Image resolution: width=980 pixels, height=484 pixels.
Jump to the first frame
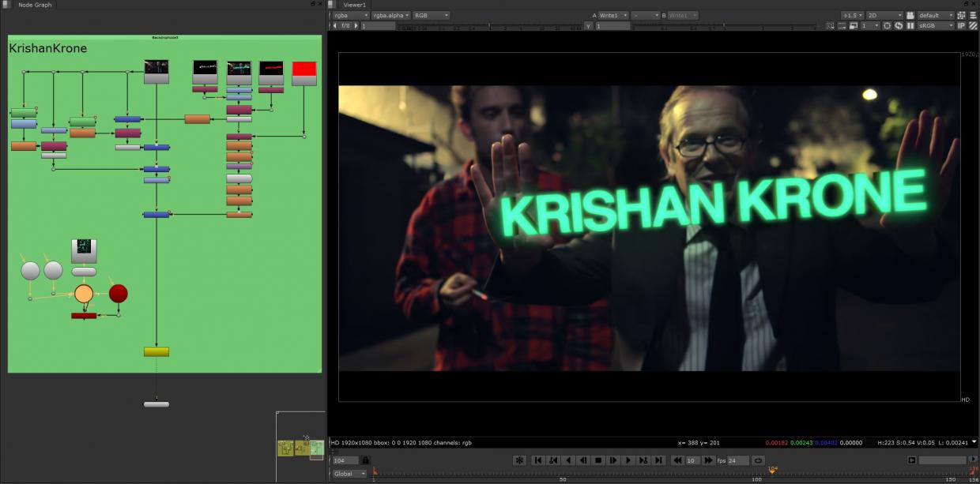click(537, 460)
